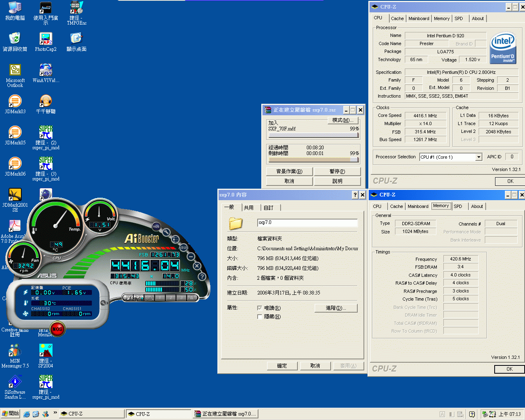Toggle the hidden attribute checkbox in sxp7.0 properties
This screenshot has width=525, height=420.
pos(260,316)
